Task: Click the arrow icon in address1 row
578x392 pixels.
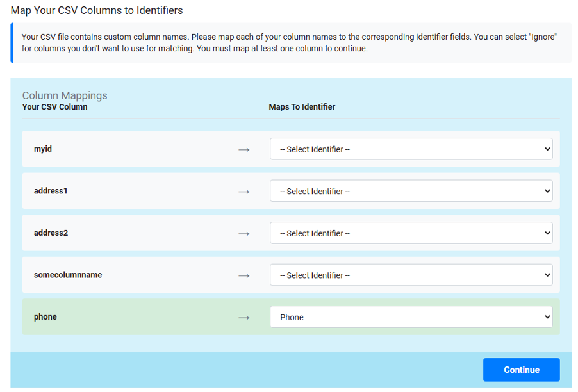Action: pos(244,191)
